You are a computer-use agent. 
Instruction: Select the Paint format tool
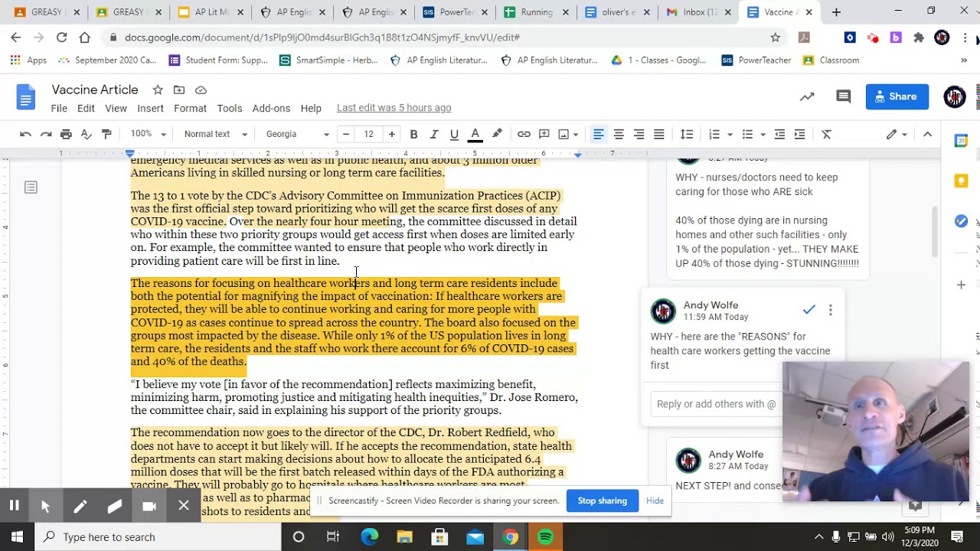pyautogui.click(x=106, y=134)
